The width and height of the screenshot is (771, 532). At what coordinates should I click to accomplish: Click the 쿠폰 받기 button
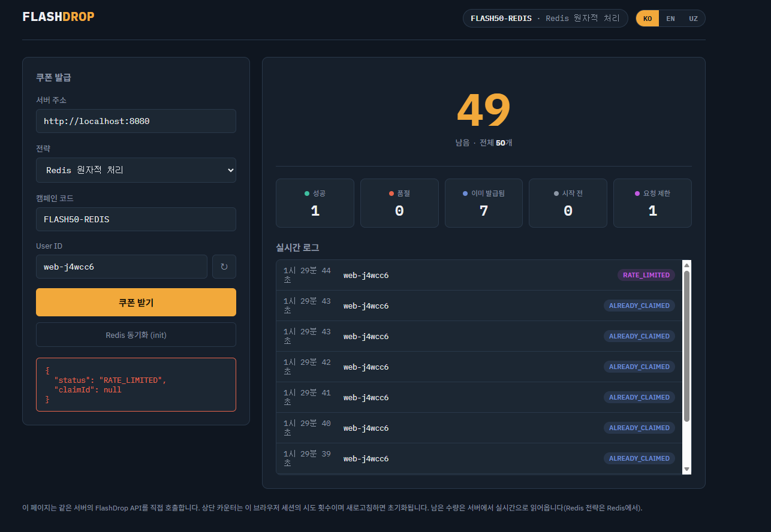tap(136, 303)
